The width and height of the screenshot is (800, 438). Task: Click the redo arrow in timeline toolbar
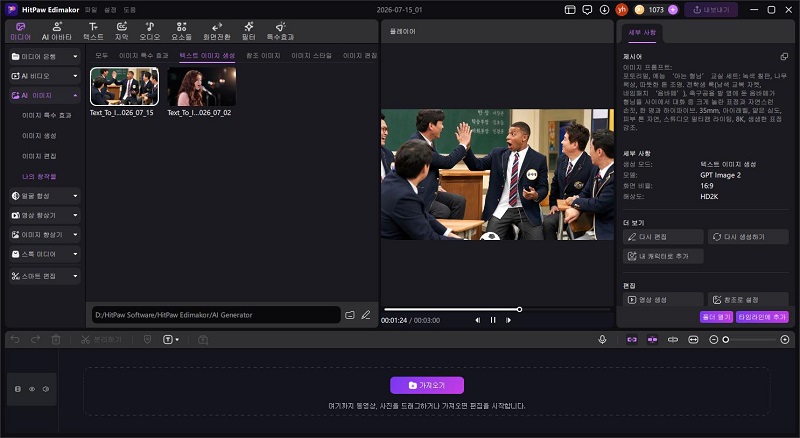tap(35, 339)
